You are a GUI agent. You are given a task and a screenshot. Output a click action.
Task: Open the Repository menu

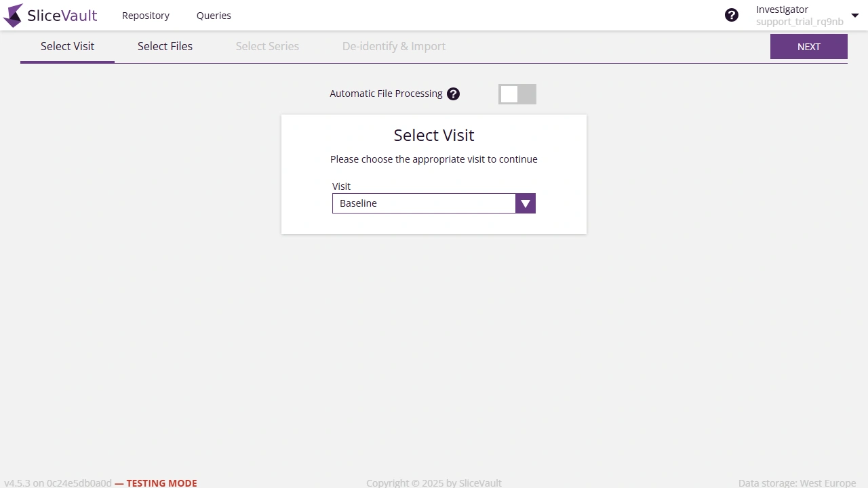click(146, 16)
